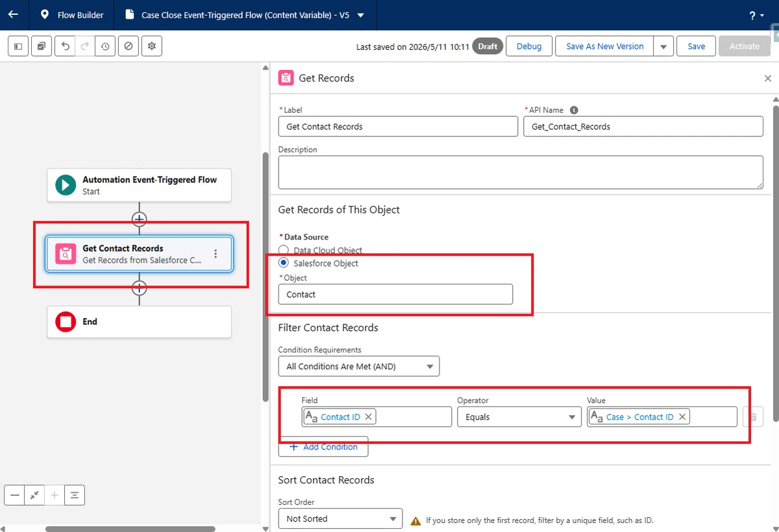The image size is (779, 532).
Task: Click the Last saved timestamp text
Action: (x=413, y=47)
